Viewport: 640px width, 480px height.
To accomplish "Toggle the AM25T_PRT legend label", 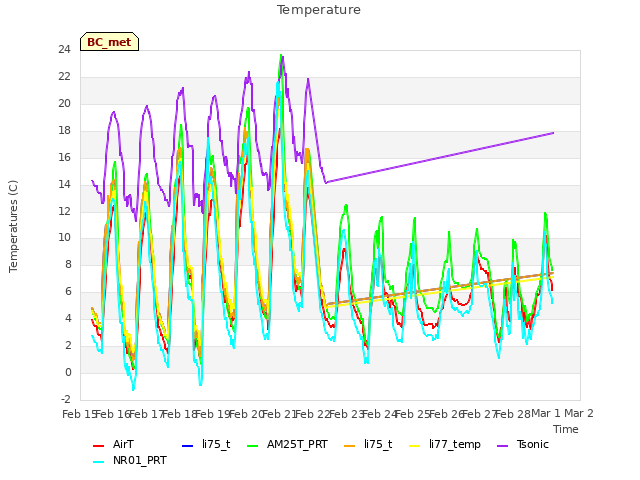I will (297, 444).
